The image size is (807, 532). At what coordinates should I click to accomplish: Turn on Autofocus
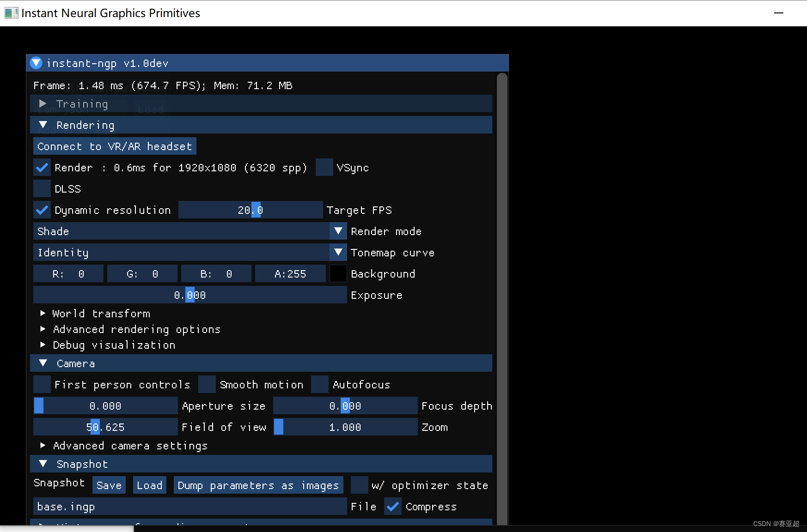click(320, 384)
